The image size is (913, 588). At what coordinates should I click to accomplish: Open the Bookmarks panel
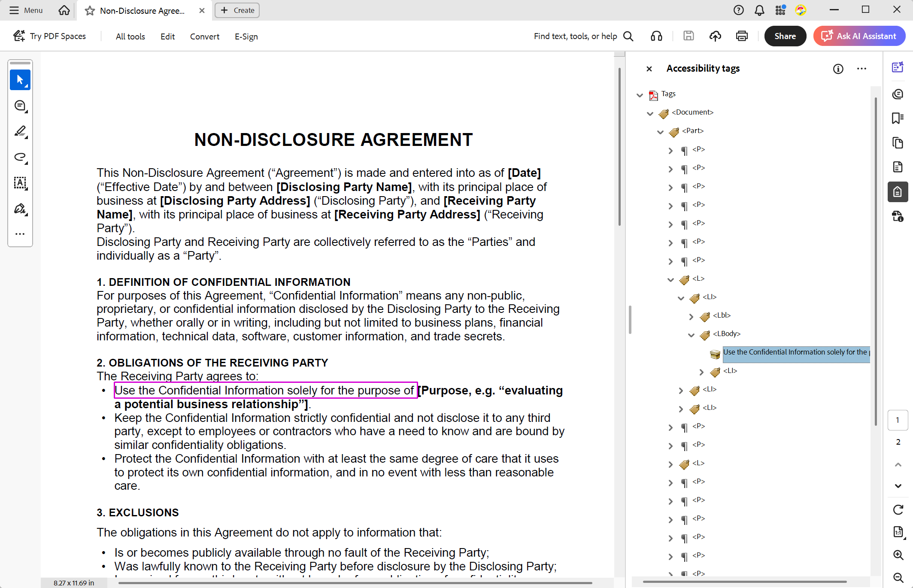click(x=898, y=118)
